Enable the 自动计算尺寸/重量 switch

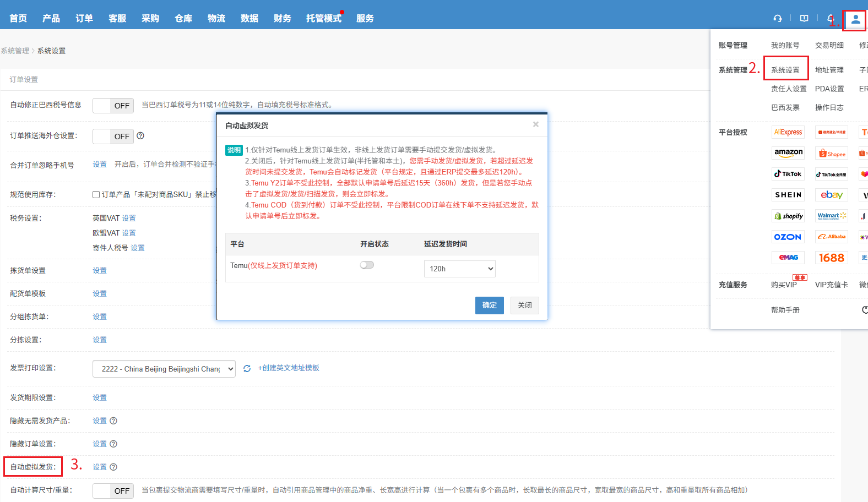click(113, 490)
